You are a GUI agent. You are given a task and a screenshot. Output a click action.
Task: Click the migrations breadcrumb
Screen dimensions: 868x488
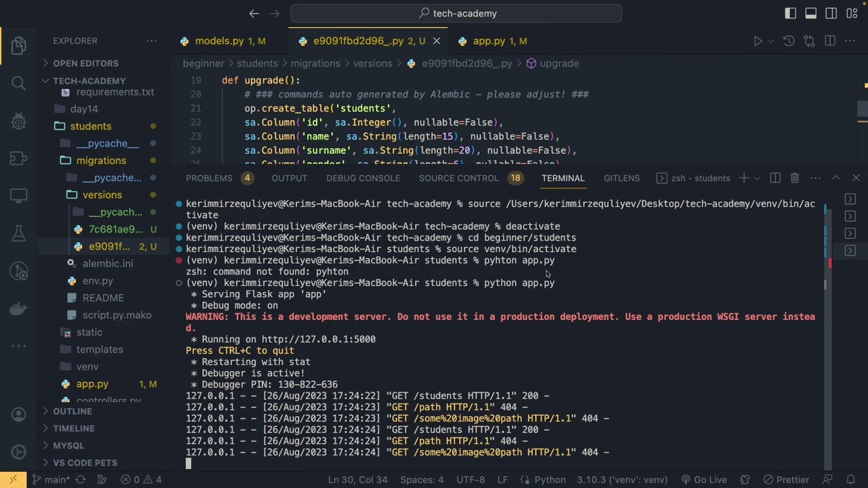(315, 63)
